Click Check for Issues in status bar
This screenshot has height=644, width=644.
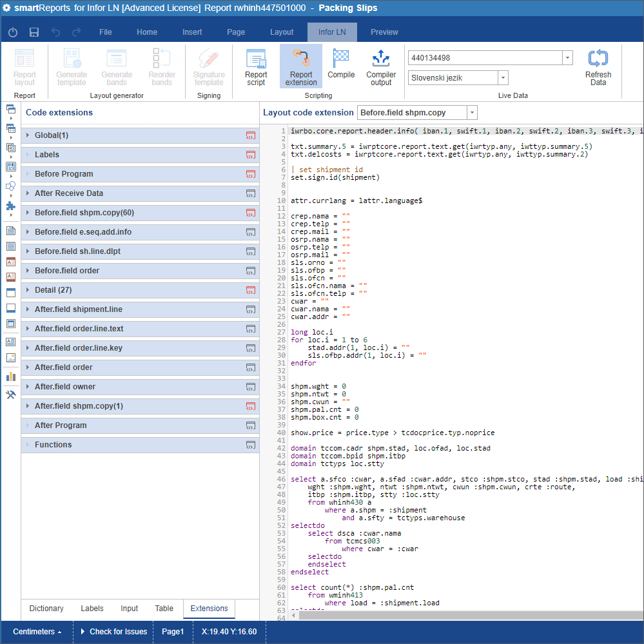[113, 631]
